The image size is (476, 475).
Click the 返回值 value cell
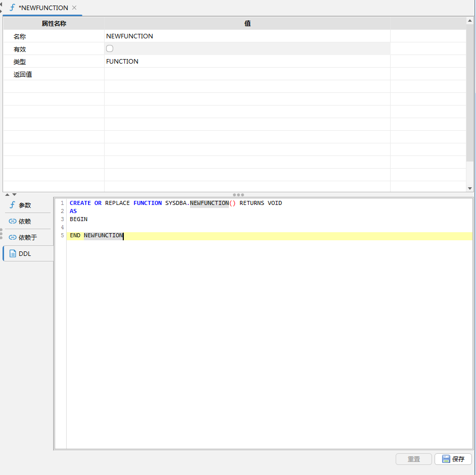247,74
